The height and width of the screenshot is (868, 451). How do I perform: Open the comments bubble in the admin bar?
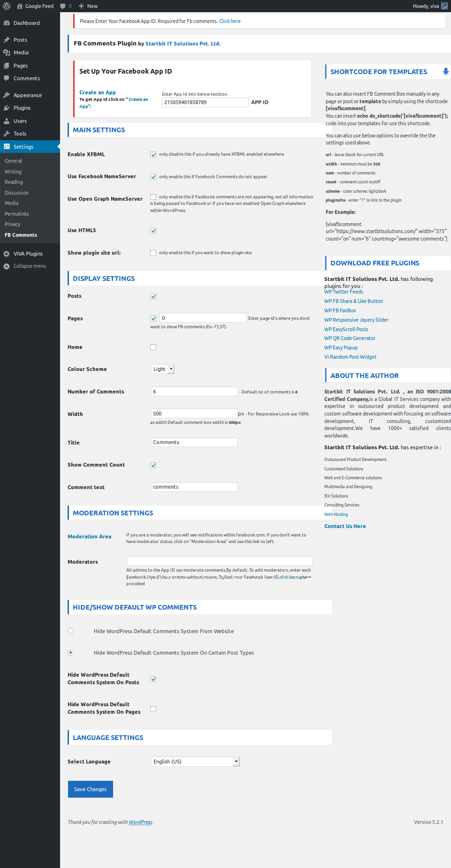63,6
